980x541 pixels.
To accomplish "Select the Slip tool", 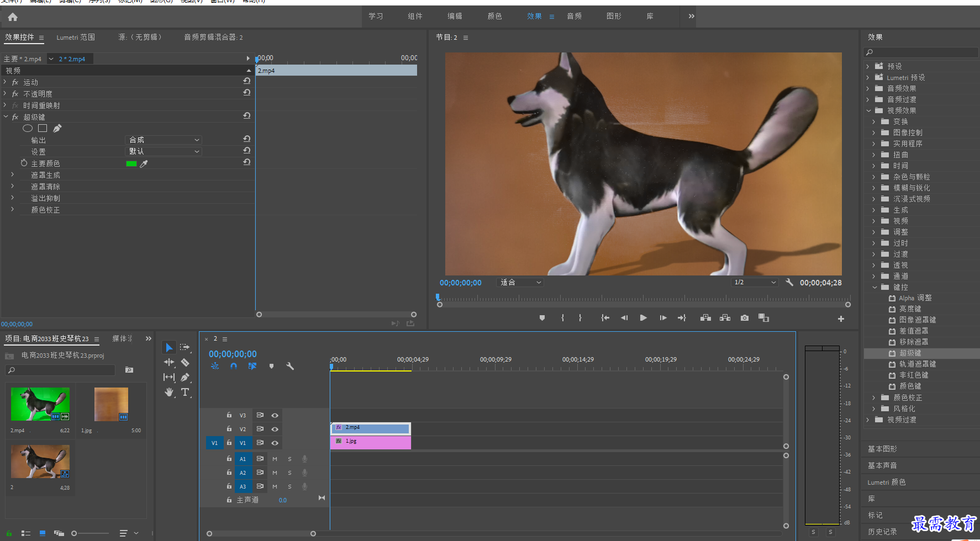I will point(169,377).
